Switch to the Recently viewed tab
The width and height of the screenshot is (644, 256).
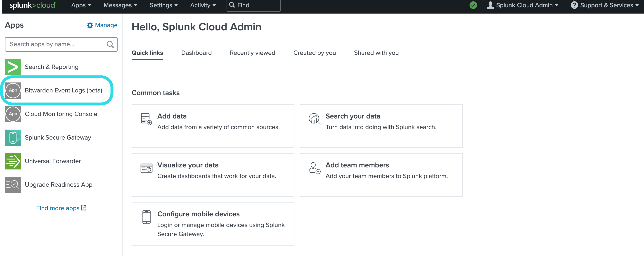pos(252,53)
